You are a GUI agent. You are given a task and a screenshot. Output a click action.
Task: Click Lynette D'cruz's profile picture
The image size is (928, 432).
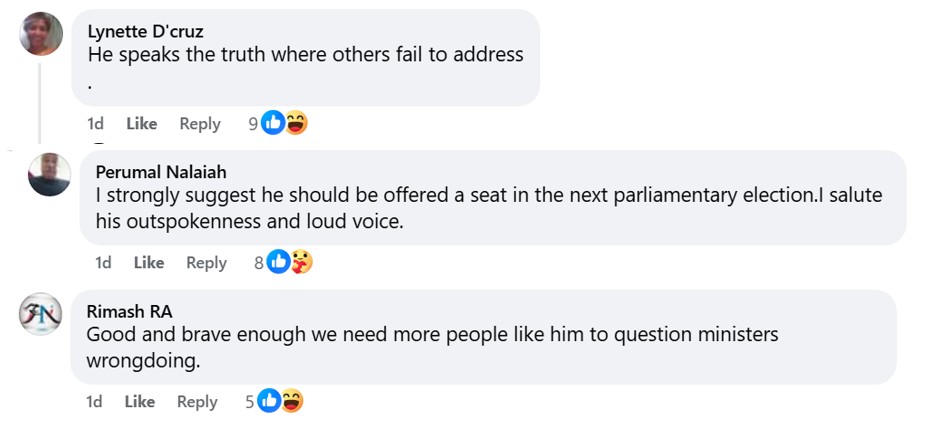click(41, 35)
